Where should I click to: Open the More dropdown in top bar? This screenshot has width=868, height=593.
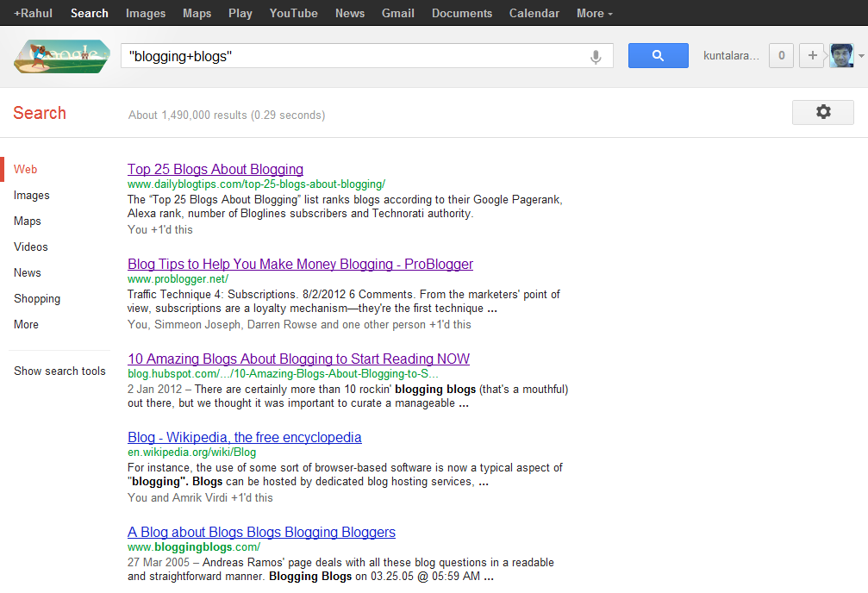pos(595,13)
